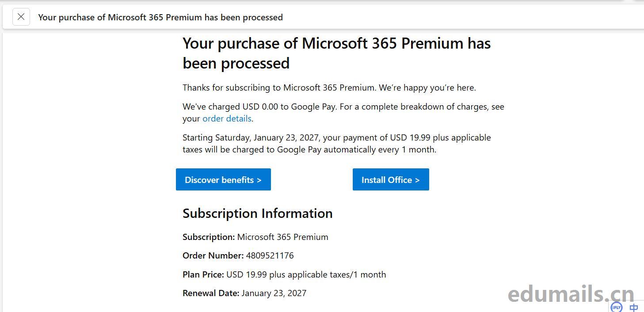644x312 pixels.
Task: Click the message subject in the top bar
Action: [160, 17]
